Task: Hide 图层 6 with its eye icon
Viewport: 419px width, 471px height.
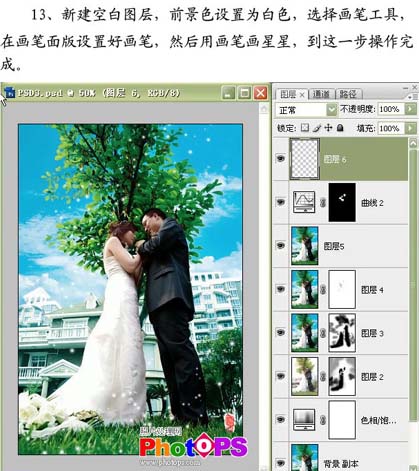Action: pyautogui.click(x=281, y=159)
